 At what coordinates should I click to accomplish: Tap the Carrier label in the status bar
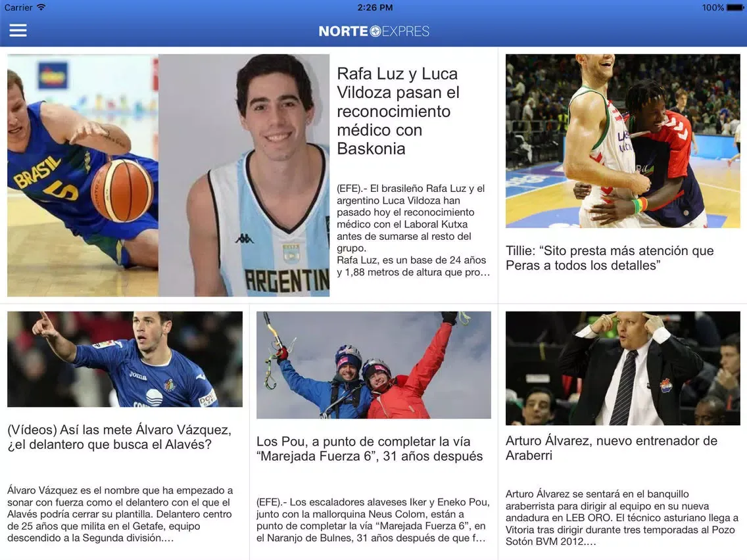point(18,8)
